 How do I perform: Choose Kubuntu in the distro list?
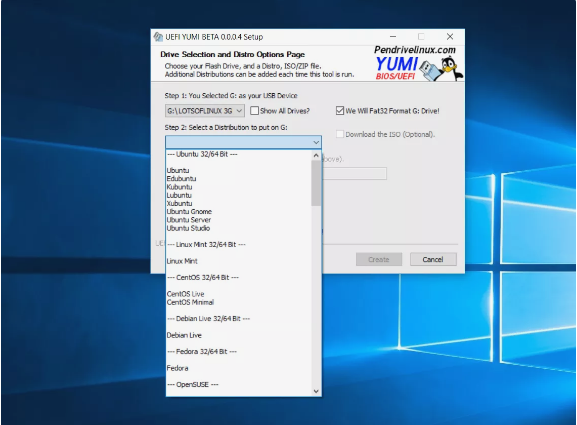coord(179,187)
